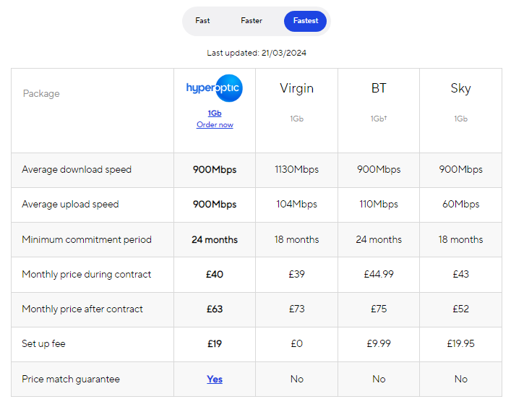Viewport: 524px width, 420px height.
Task: Click the Order now link
Action: pyautogui.click(x=215, y=124)
